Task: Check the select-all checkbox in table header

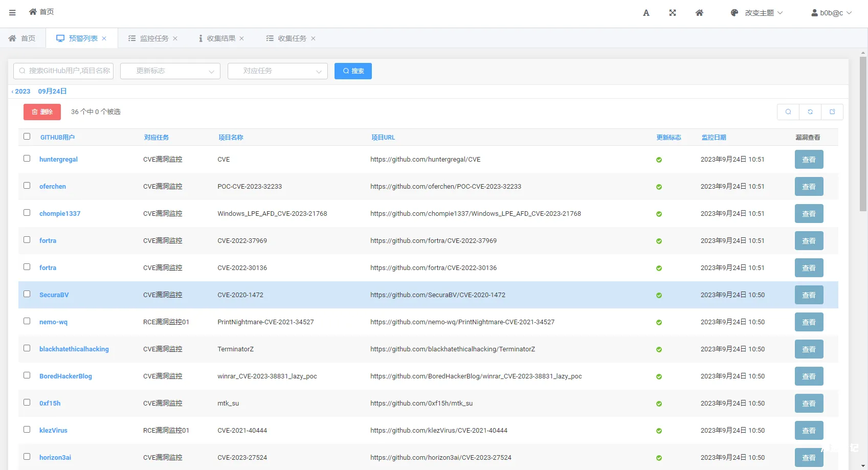Action: 27,137
